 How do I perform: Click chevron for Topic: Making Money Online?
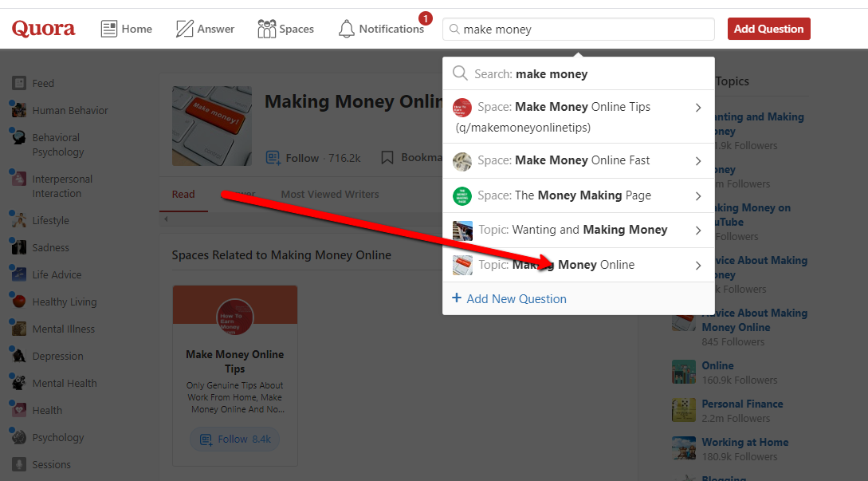pos(698,266)
